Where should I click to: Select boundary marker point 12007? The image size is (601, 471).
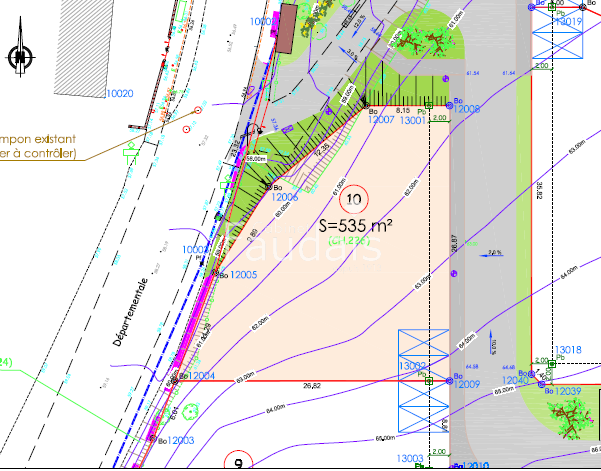381,119
